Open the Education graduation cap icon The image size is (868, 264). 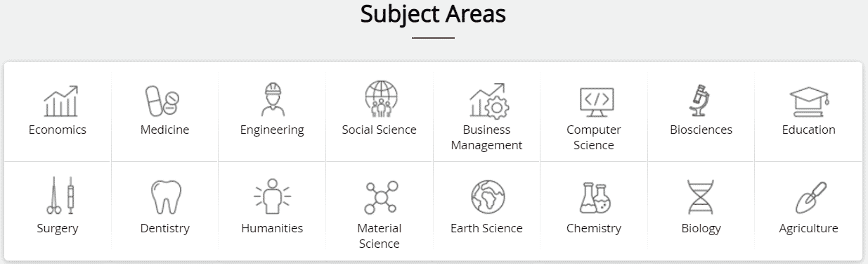click(809, 101)
